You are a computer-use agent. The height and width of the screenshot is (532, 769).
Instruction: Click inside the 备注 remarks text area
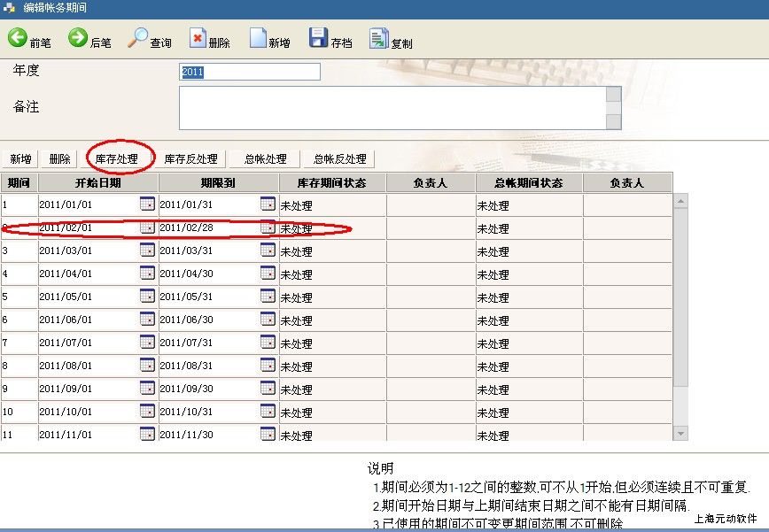point(392,107)
